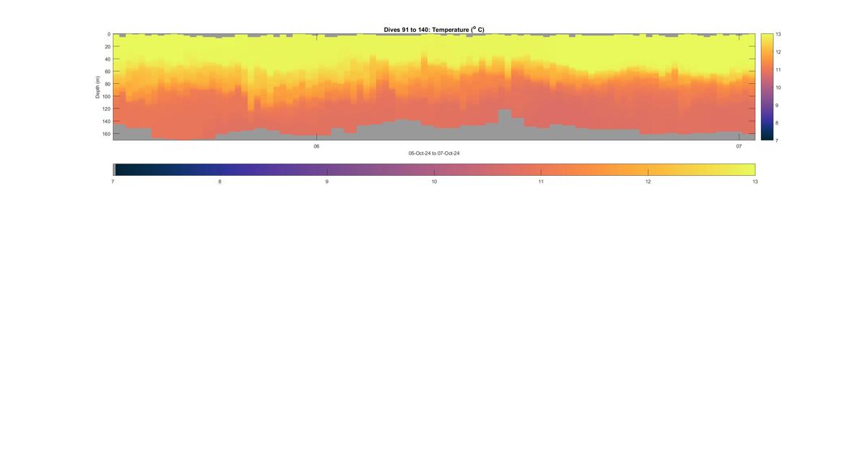Click the "11" label on vertical colorbar
This screenshot has width=868, height=450.
[x=778, y=69]
